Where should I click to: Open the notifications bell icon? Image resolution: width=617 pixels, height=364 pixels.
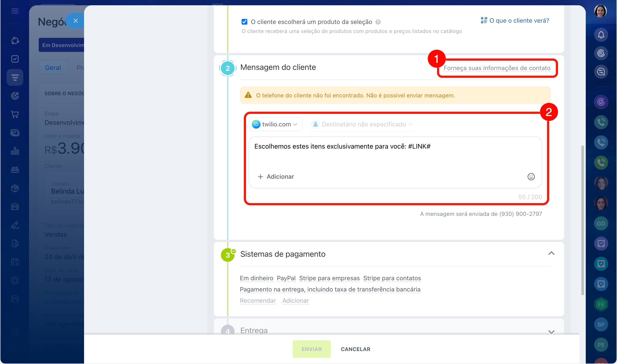click(x=600, y=35)
